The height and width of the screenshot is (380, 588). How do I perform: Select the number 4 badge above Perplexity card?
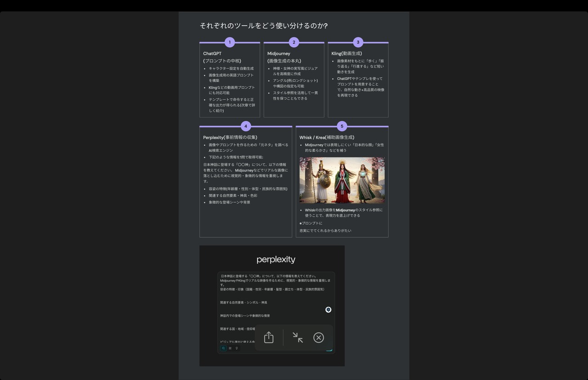click(246, 126)
